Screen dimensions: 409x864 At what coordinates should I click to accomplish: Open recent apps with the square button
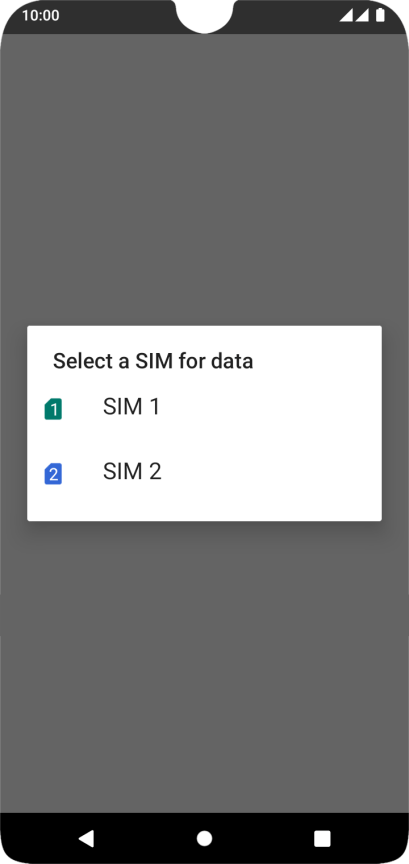tap(322, 838)
